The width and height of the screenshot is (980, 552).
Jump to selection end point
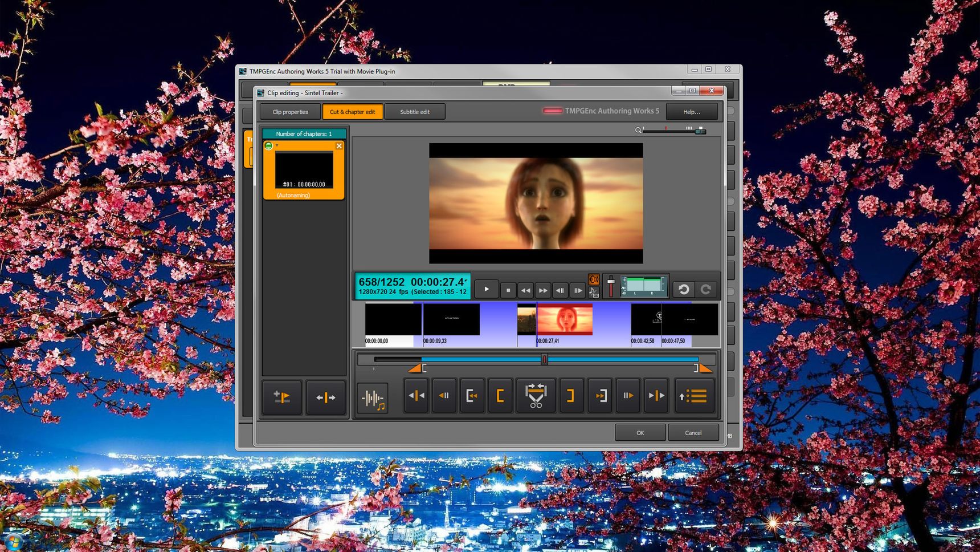(600, 395)
